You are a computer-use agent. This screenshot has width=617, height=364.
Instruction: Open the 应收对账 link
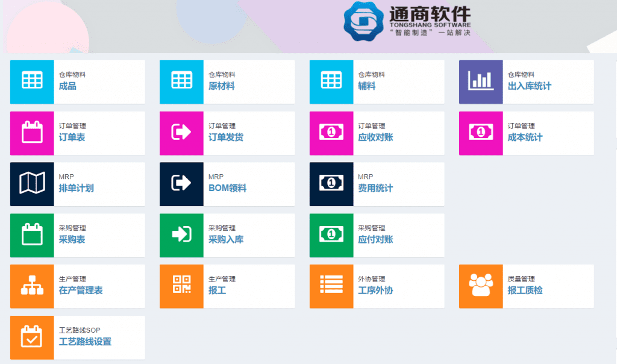375,137
